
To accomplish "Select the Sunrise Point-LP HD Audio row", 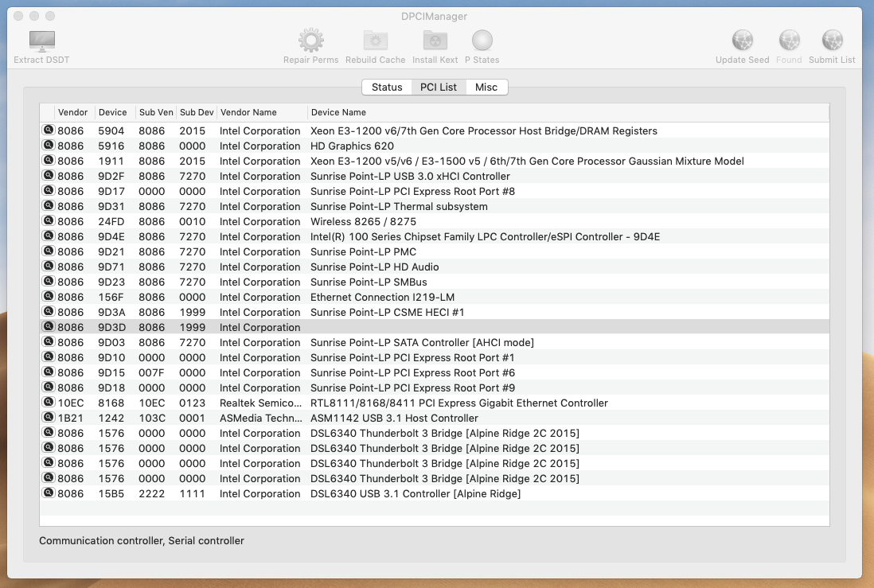I will tap(374, 267).
